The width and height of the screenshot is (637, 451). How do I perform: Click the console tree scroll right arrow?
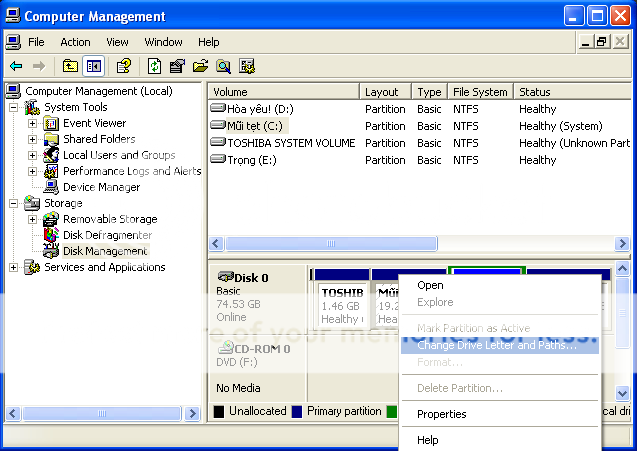pyautogui.click(x=192, y=414)
